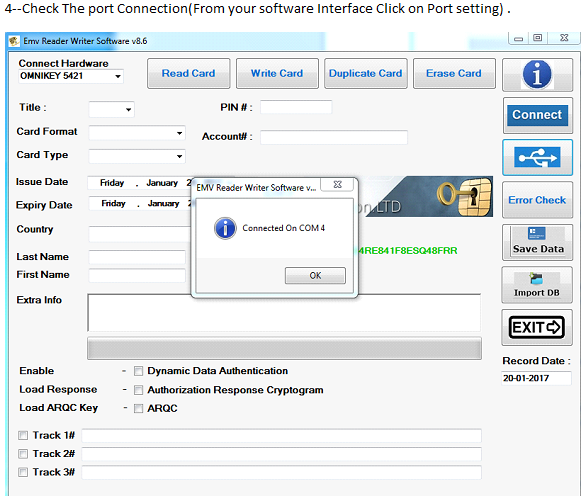
Task: Click the Save Data card icon
Action: [536, 234]
